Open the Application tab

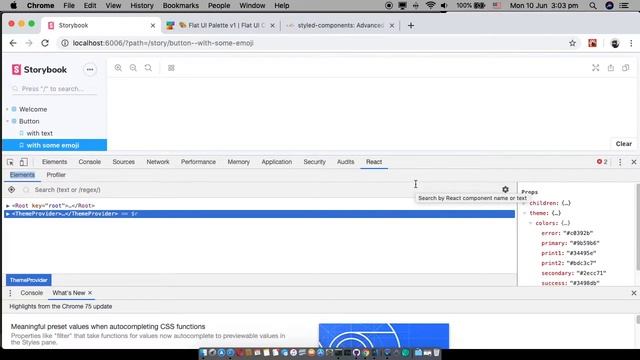click(x=277, y=162)
